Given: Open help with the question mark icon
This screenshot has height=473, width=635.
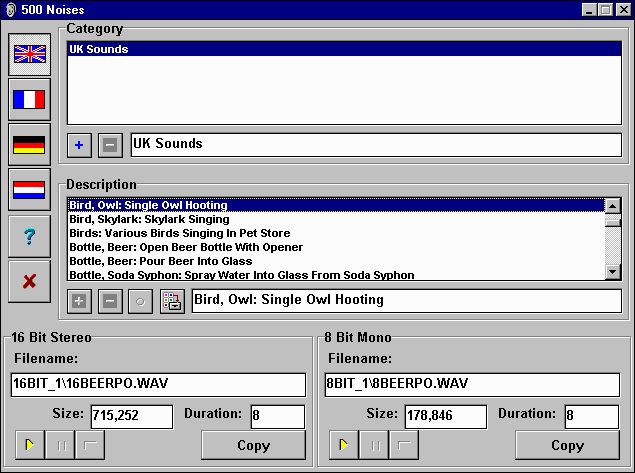Looking at the screenshot, I should [29, 236].
